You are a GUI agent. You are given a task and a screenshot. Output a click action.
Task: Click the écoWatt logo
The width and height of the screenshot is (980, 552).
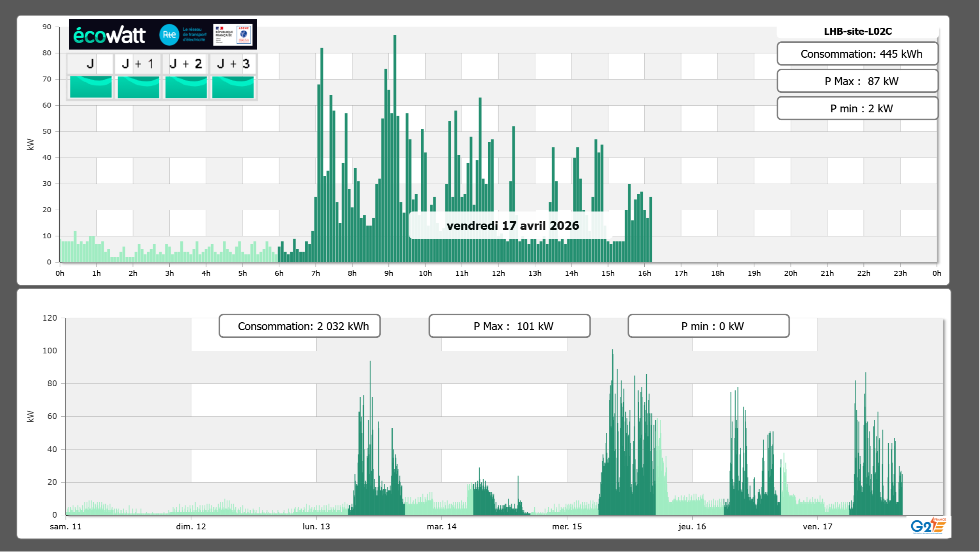109,35
